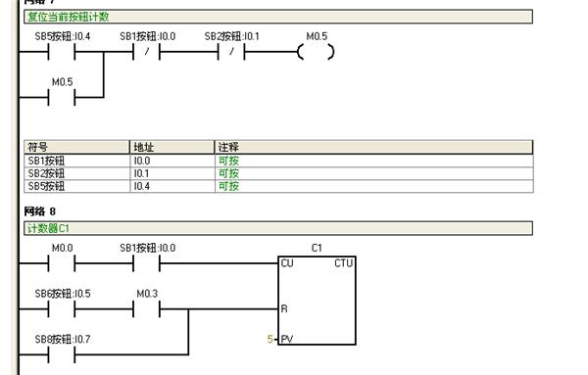Click the M0.5 output coil
Image resolution: width=588 pixels, height=375 pixels.
click(316, 52)
